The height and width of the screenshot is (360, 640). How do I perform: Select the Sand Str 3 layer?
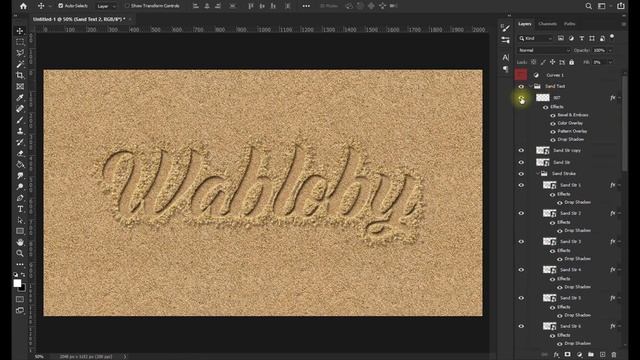click(570, 242)
